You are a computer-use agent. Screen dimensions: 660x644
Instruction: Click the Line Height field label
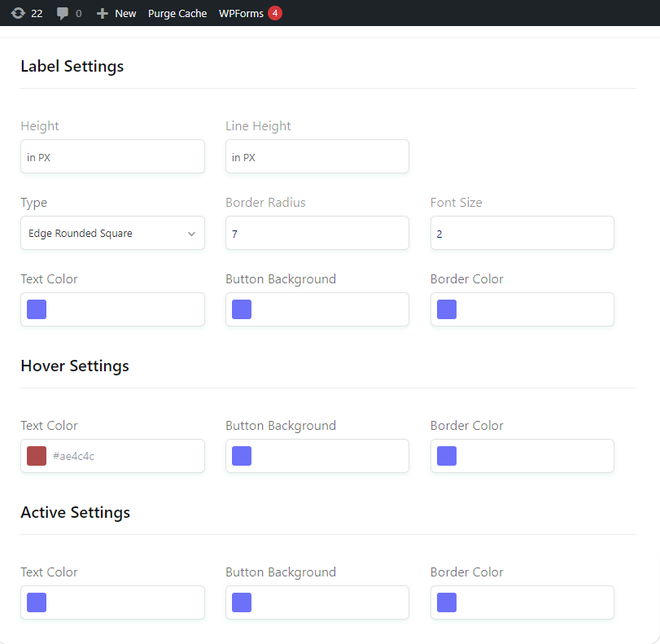258,126
